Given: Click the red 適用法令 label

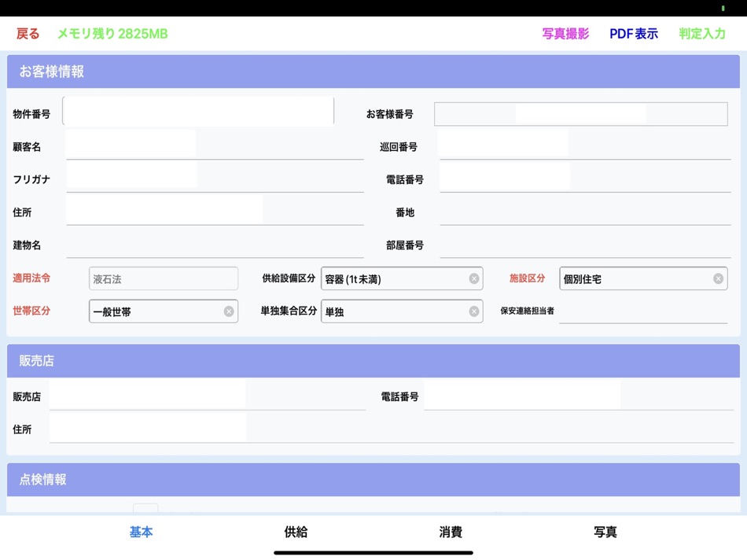Looking at the screenshot, I should tap(31, 278).
